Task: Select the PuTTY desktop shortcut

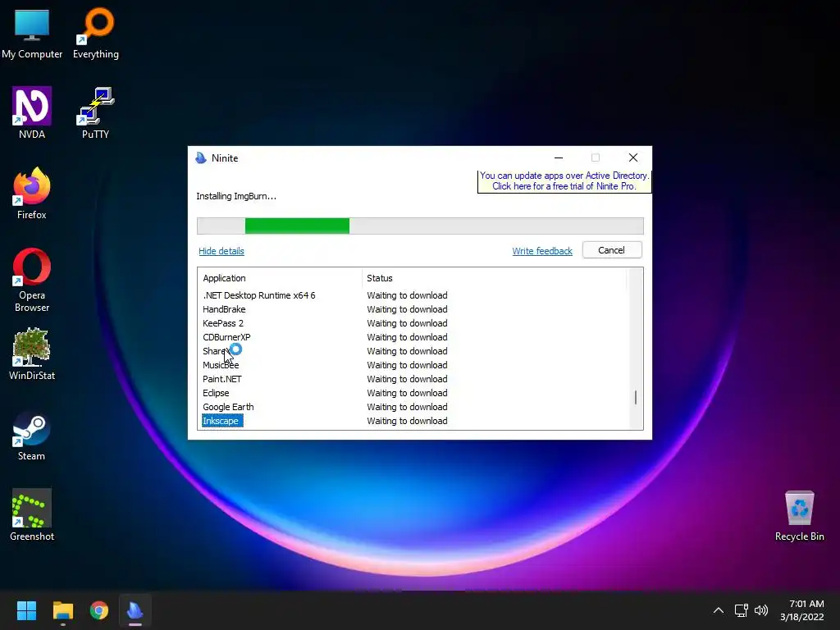Action: pyautogui.click(x=95, y=113)
